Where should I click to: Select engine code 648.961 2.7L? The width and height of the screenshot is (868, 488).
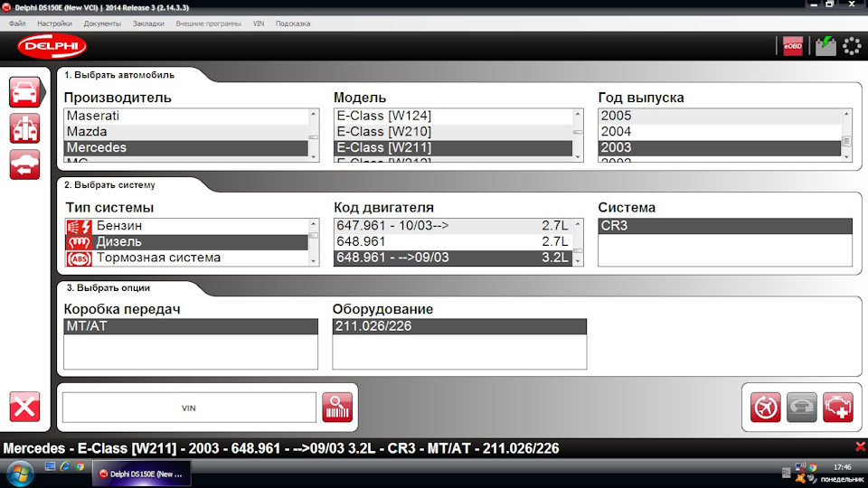[453, 242]
